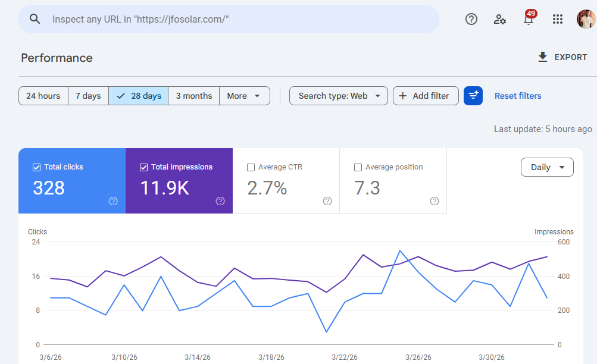Screen dimensions: 597x364
Task: Click the Reset filters link
Action: [517, 96]
